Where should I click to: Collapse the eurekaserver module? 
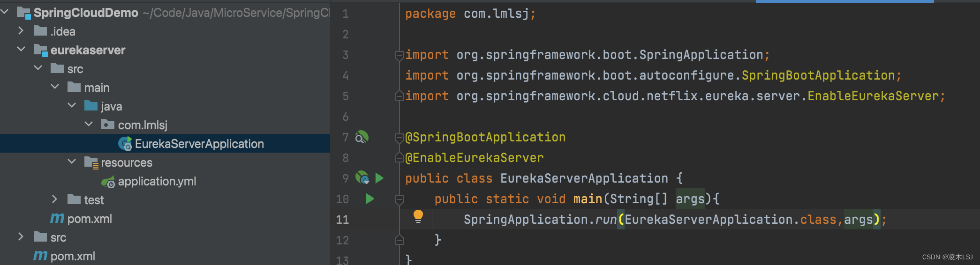(x=21, y=49)
